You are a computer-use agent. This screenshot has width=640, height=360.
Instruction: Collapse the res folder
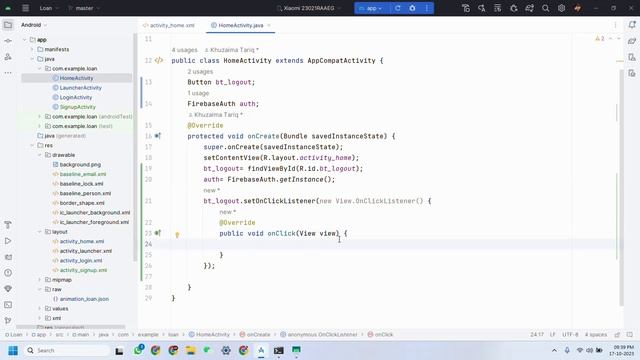point(32,145)
